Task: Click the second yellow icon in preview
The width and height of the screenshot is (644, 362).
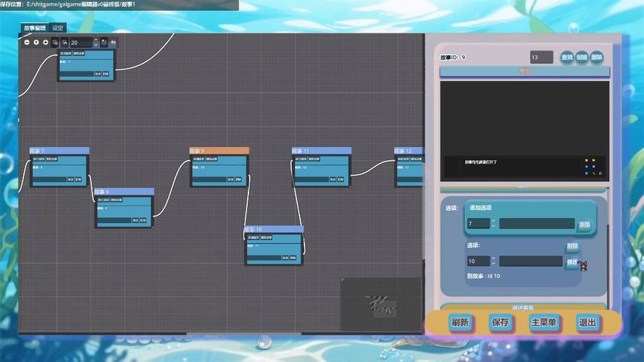Action: pos(593,160)
